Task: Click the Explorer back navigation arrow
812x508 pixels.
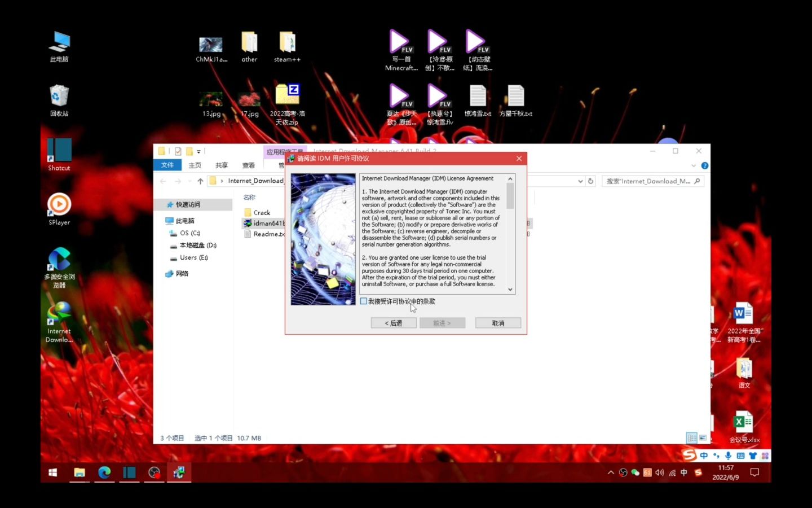Action: click(163, 181)
